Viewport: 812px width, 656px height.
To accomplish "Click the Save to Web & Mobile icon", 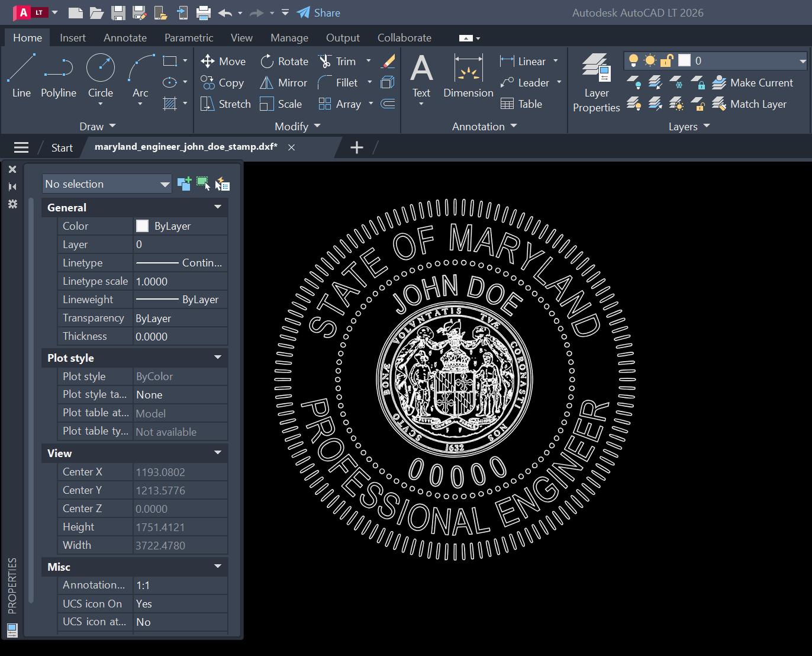I will (x=182, y=12).
